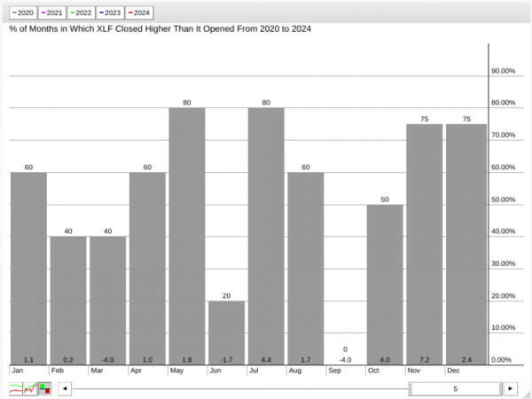The width and height of the screenshot is (532, 399).
Task: Toggle the 2022 year legend button
Action: pyautogui.click(x=81, y=13)
